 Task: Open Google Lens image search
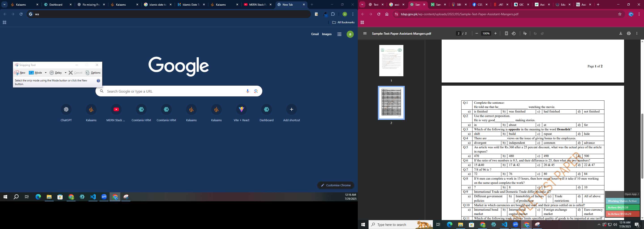pyautogui.click(x=256, y=91)
